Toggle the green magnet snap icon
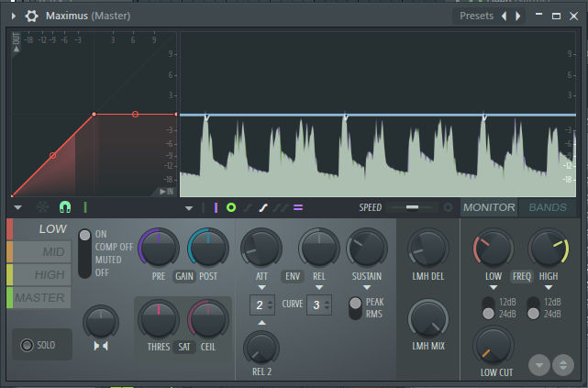 pos(65,207)
